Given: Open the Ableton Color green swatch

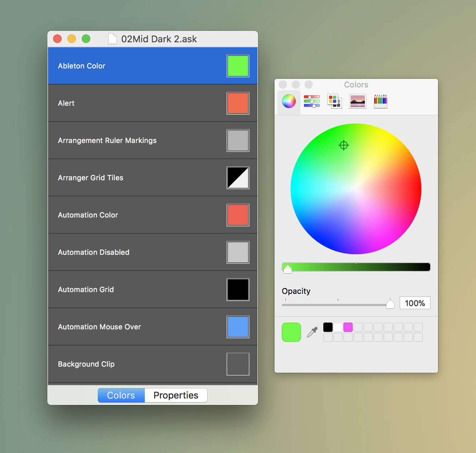Looking at the screenshot, I should [238, 66].
